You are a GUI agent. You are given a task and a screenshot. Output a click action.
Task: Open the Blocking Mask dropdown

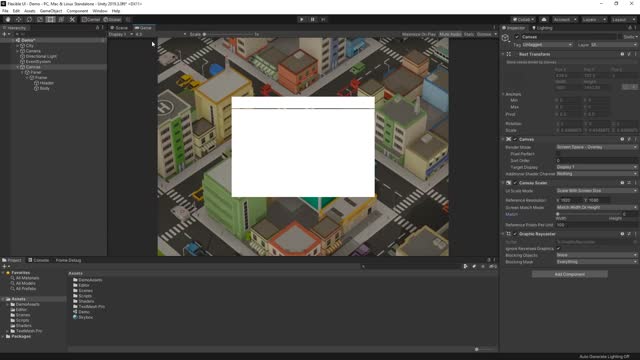tap(597, 262)
